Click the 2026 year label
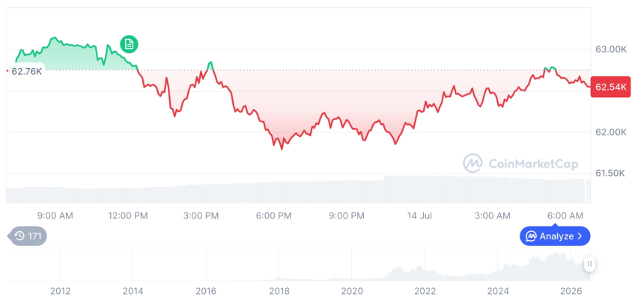This screenshot has width=644, height=300. tap(571, 291)
